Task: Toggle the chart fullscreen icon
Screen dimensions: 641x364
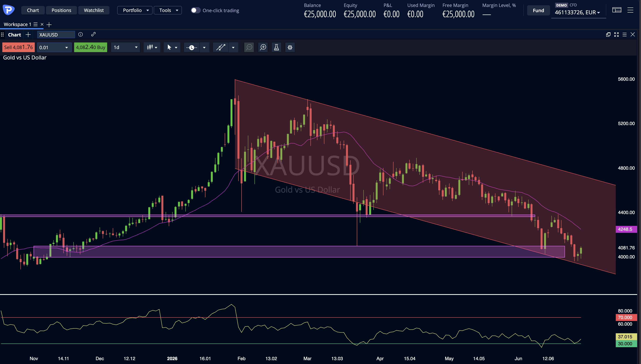Action: pyautogui.click(x=616, y=35)
